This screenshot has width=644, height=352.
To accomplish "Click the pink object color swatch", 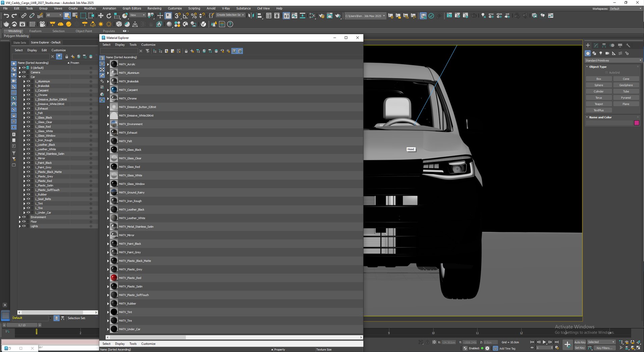I will point(637,123).
